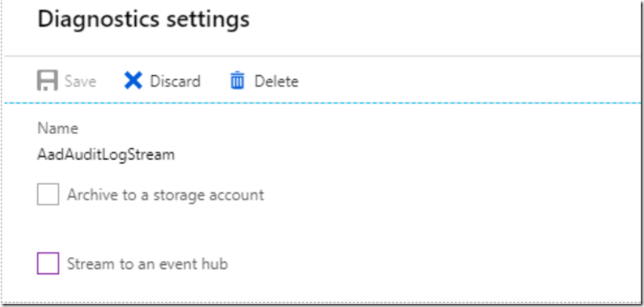Click the Archive to a storage account label

coord(166,195)
